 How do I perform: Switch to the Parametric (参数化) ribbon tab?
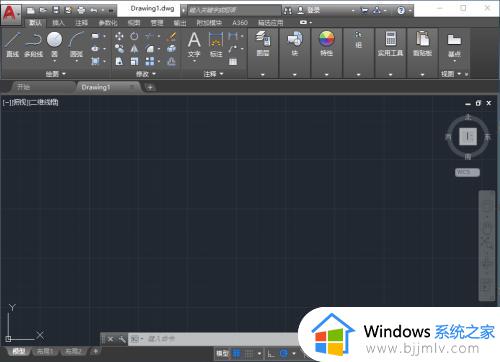coord(108,23)
